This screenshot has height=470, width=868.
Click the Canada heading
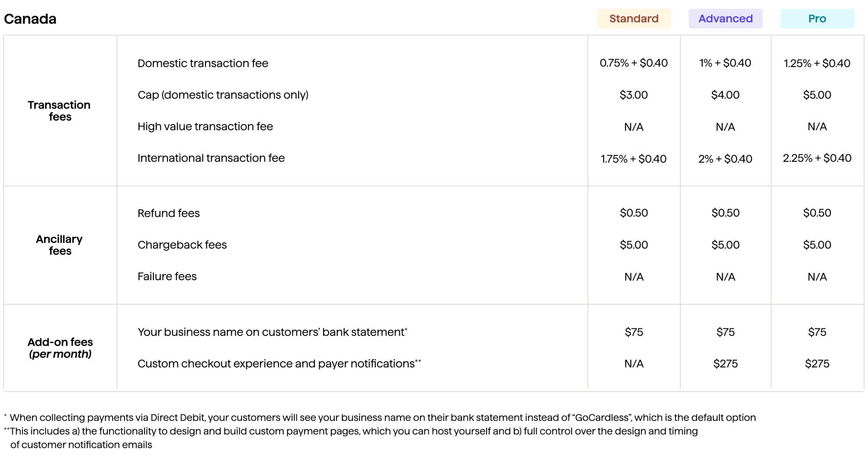click(30, 19)
